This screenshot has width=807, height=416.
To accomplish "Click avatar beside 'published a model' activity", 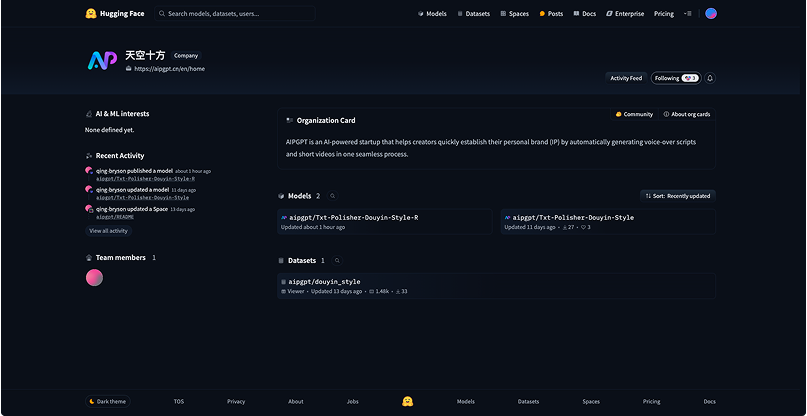I will click(x=89, y=170).
